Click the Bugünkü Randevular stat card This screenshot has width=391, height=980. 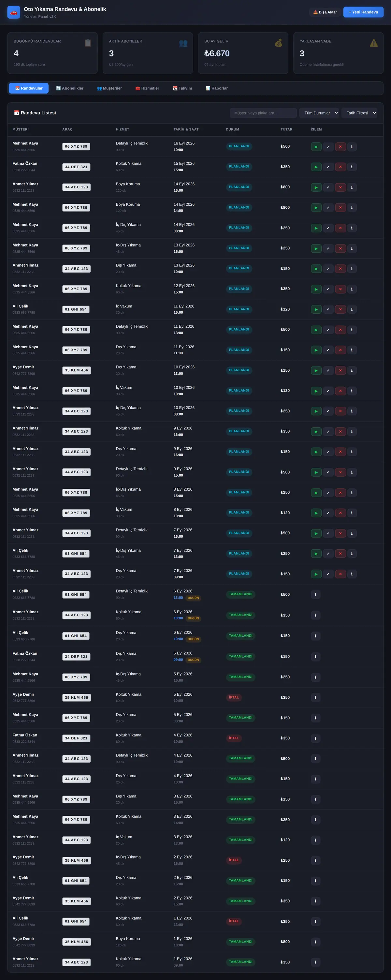coord(52,53)
